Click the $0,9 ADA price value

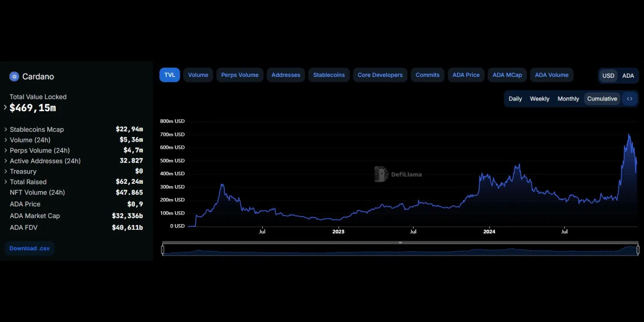coord(135,204)
